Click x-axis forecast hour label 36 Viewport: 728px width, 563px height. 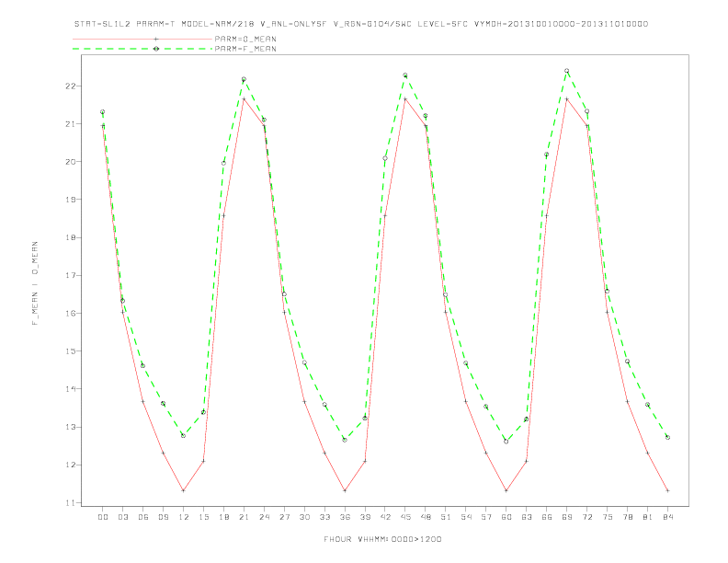pos(345,517)
